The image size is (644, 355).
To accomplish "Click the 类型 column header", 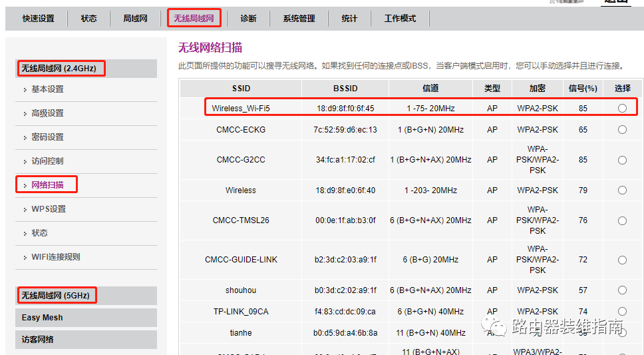I will (x=492, y=89).
